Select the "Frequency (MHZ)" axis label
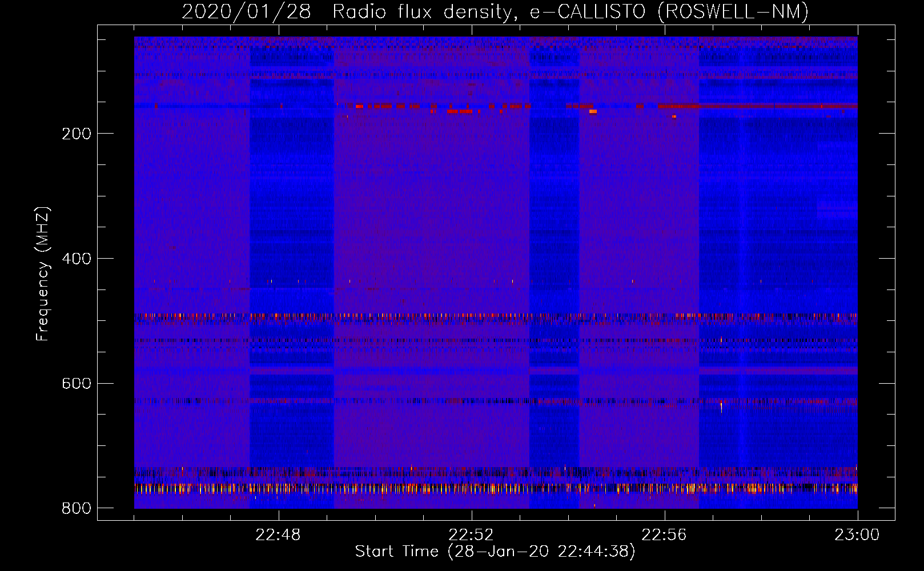This screenshot has height=571, width=924. pos(43,274)
